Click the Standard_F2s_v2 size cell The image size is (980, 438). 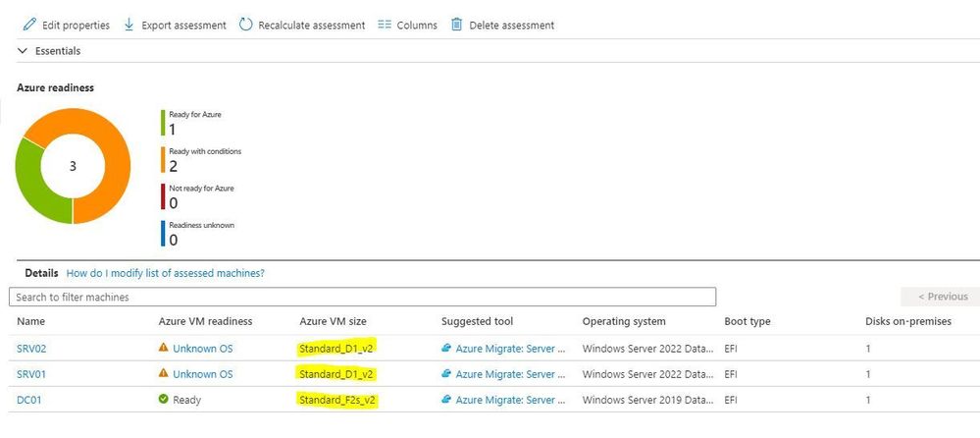coord(338,400)
